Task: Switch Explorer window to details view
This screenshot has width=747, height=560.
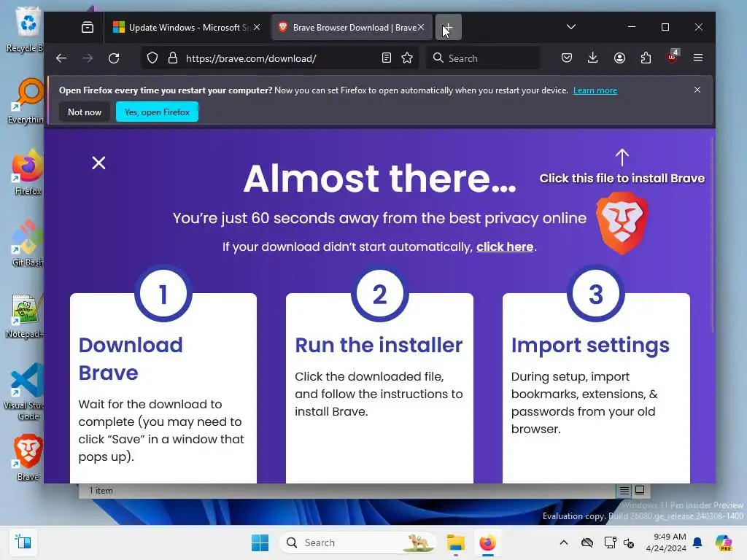Action: coord(624,491)
